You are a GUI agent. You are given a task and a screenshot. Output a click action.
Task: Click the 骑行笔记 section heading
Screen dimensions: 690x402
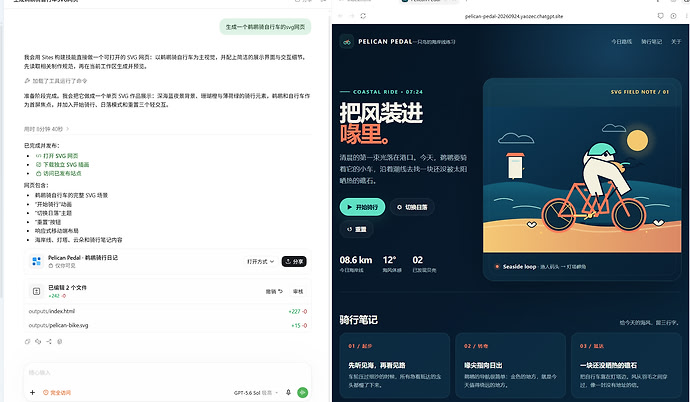[x=359, y=320]
